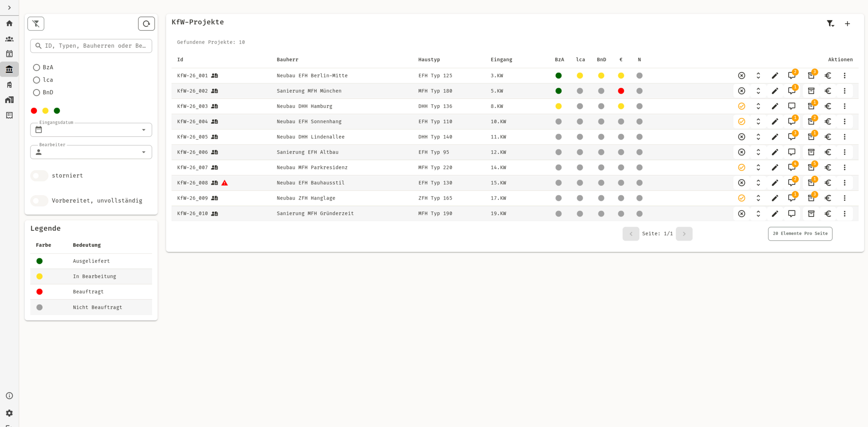Sort by the Bauherr column header
The image size is (868, 427).
[x=287, y=60]
